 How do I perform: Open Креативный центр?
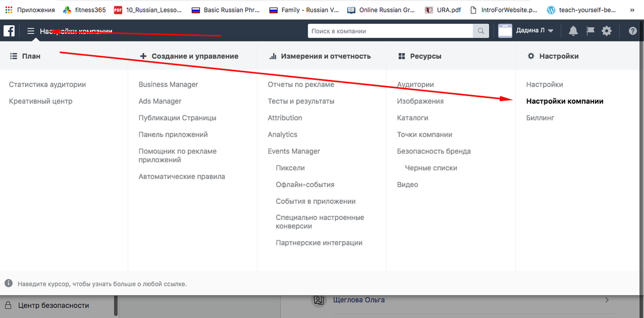tap(41, 101)
